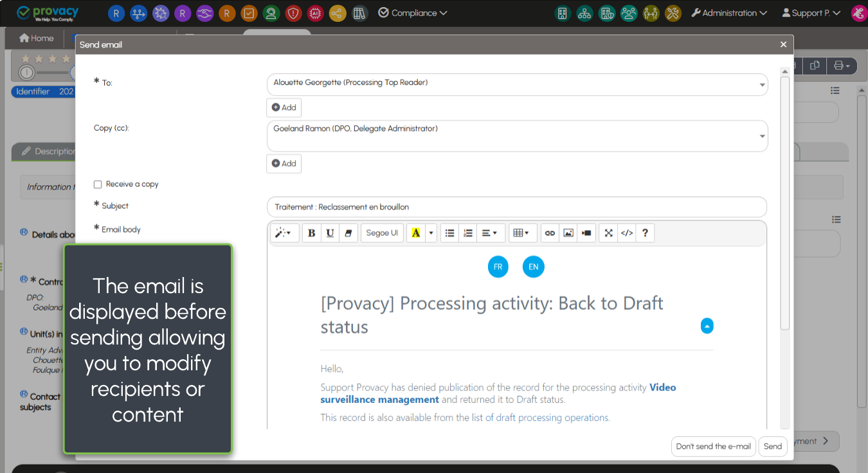Screen dimensions: 868x473
Task: Toggle fullscreen mode for the editor
Action: point(608,233)
